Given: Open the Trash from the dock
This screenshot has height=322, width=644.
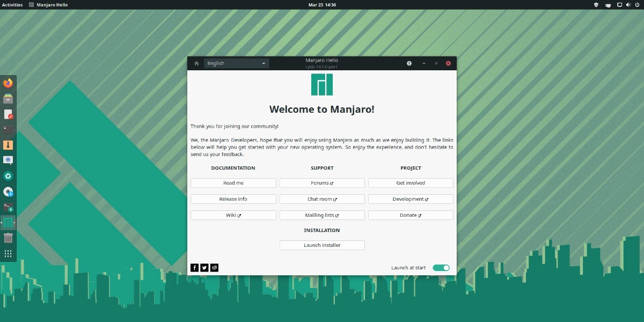Looking at the screenshot, I should (8, 238).
